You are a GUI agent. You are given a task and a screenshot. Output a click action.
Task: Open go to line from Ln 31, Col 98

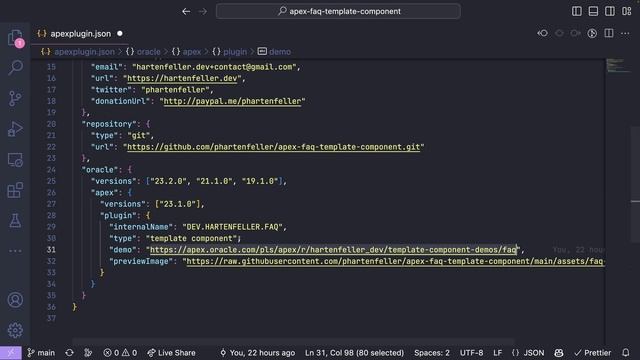pos(354,353)
